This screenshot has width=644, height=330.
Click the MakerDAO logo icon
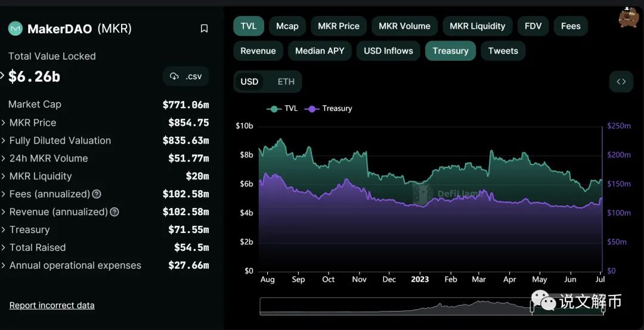click(x=16, y=29)
